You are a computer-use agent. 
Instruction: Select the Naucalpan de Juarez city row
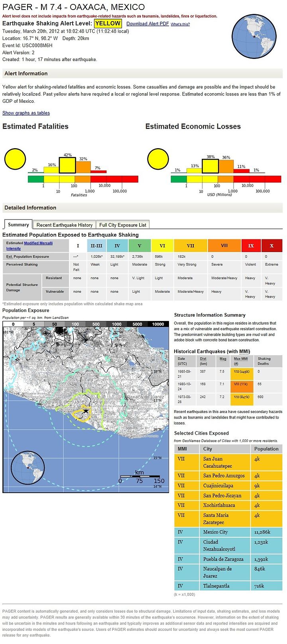coord(228,572)
